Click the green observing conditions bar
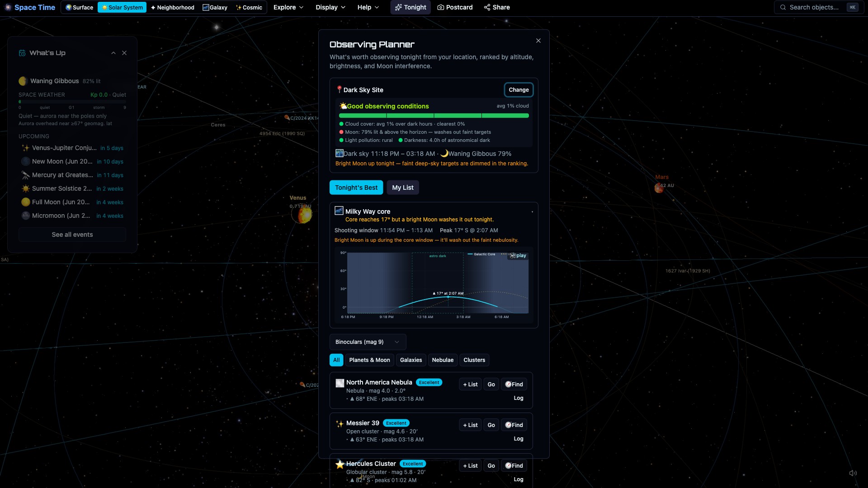The image size is (868, 488). tap(434, 116)
